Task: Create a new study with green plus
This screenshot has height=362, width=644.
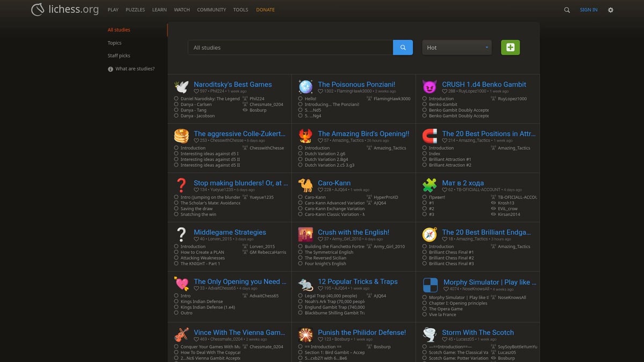Action: (510, 48)
